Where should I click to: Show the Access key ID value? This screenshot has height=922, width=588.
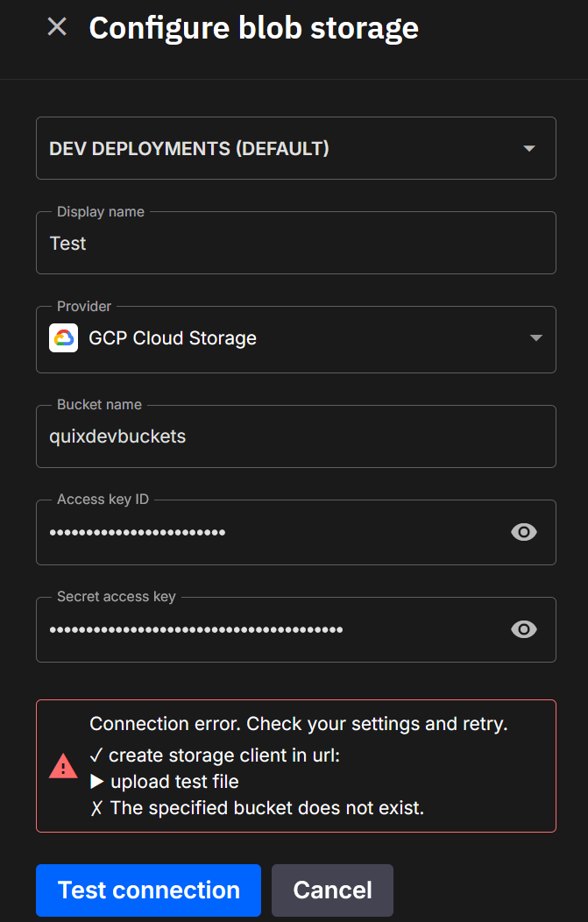coord(524,532)
